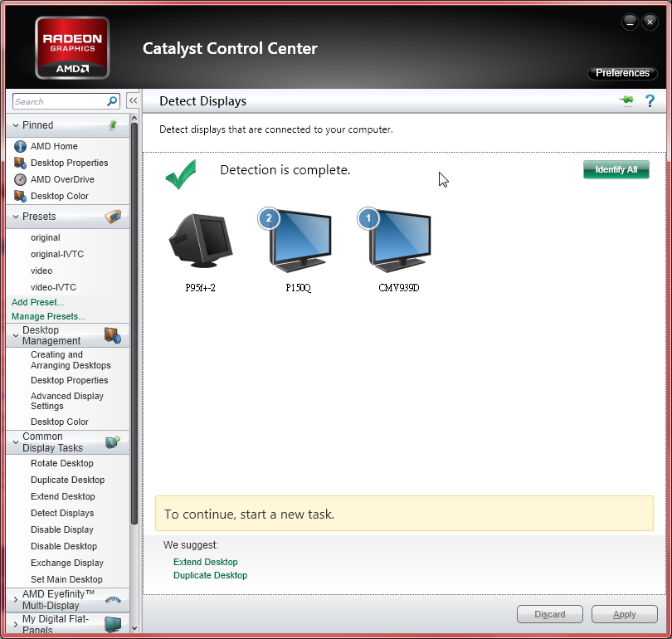The height and width of the screenshot is (639, 672).
Task: Click the Radeon Graphics AMD logo
Action: click(72, 47)
